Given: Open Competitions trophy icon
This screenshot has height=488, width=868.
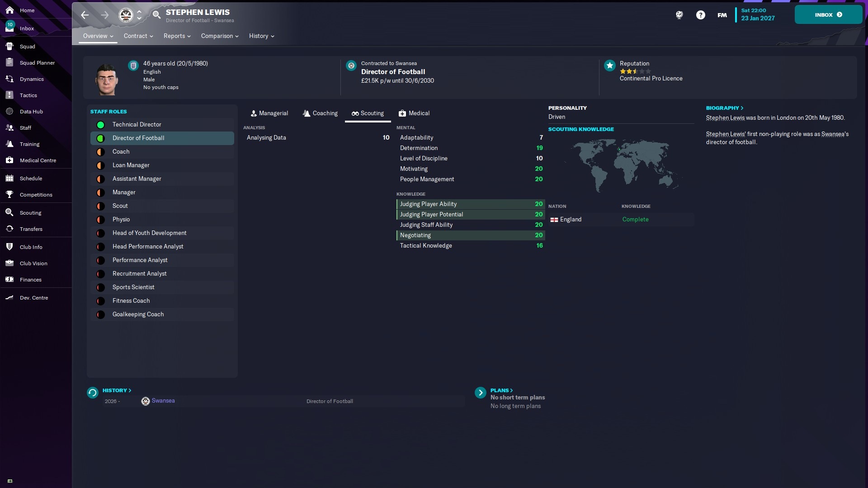Looking at the screenshot, I should (9, 194).
